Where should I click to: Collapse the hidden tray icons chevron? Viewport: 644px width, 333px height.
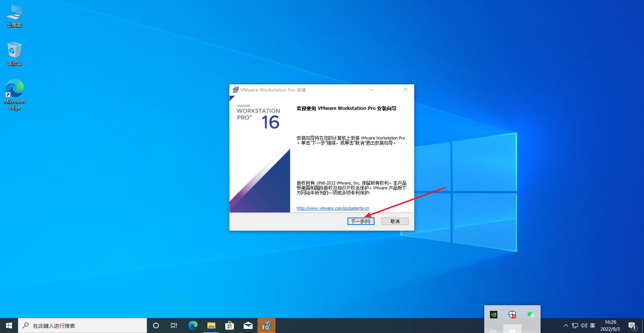click(x=566, y=325)
